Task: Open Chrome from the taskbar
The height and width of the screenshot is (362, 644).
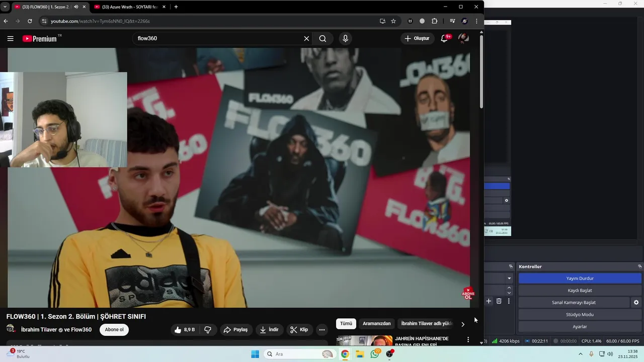Action: (x=345, y=354)
